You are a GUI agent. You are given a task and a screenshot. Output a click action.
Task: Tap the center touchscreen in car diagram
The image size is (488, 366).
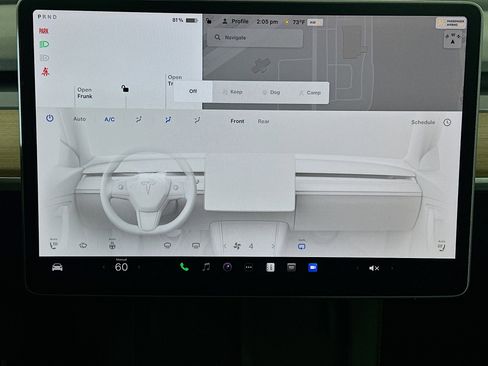click(250, 182)
